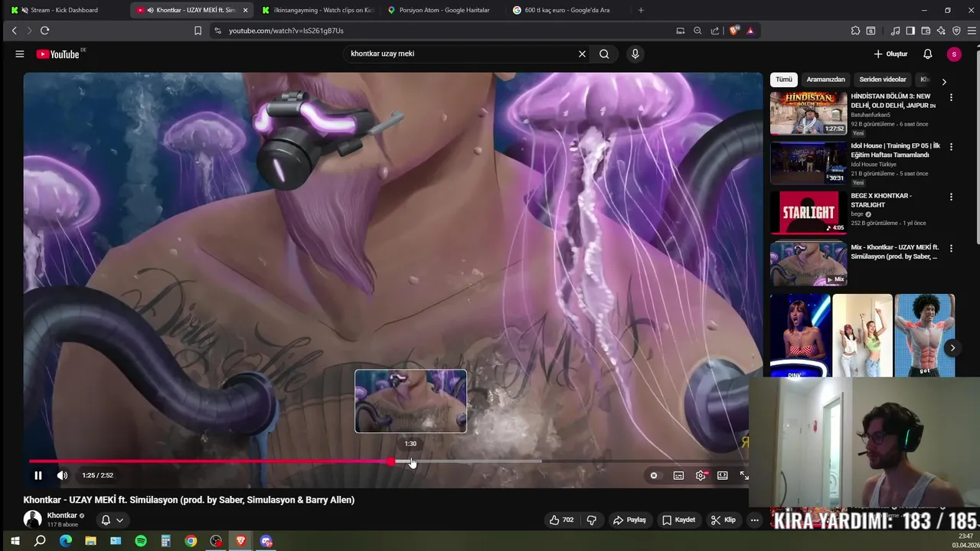Open Brave Leo AI sparkle icon
Screen dimensions: 980x551
[941, 31]
